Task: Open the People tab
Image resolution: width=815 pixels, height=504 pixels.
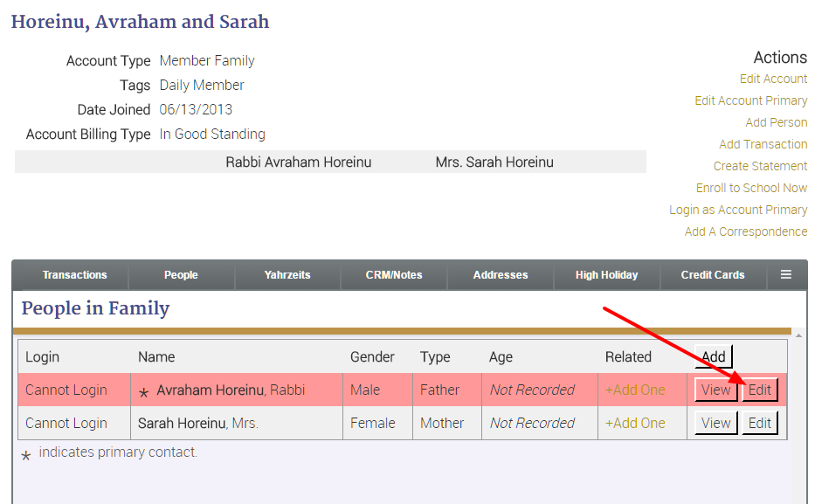Action: [x=181, y=274]
